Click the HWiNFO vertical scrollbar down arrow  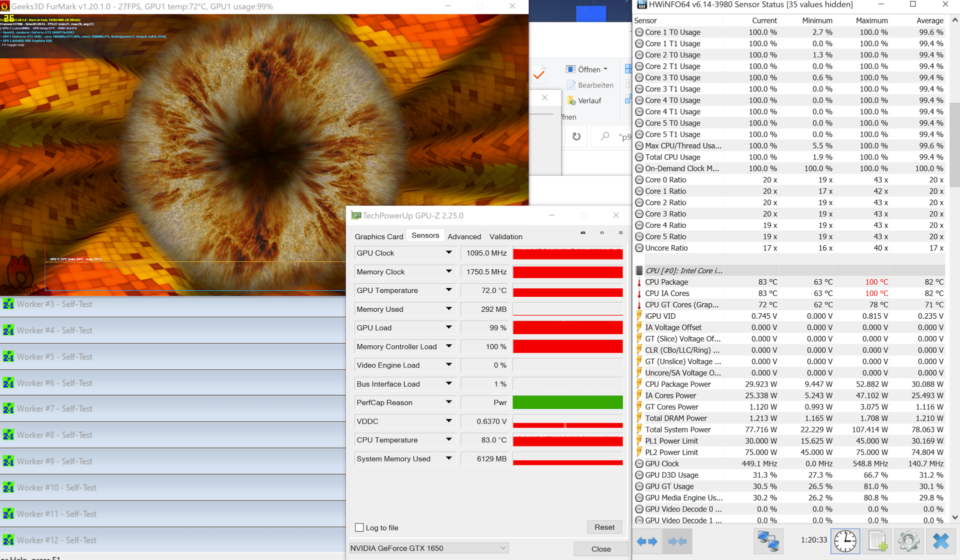[954, 518]
